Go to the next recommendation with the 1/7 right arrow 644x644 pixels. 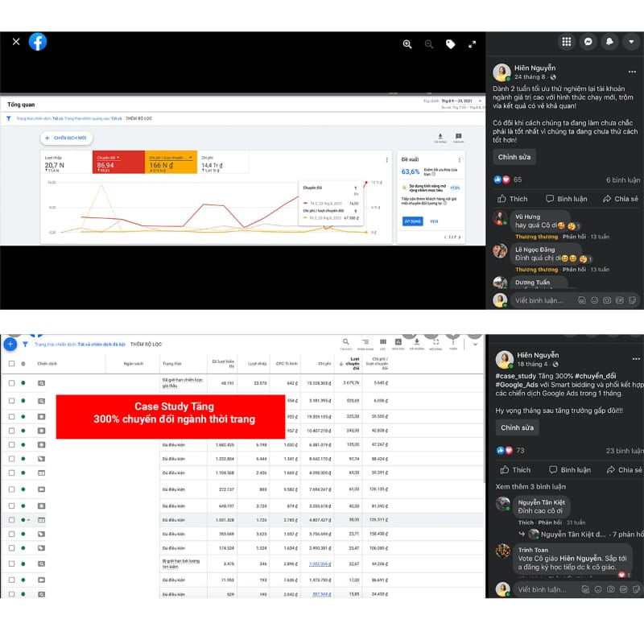point(459,237)
